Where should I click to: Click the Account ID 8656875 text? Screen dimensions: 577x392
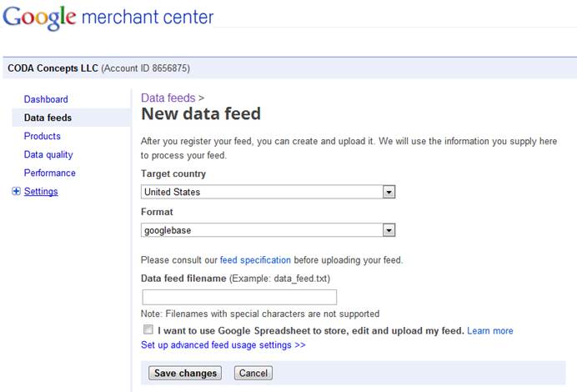click(x=146, y=68)
